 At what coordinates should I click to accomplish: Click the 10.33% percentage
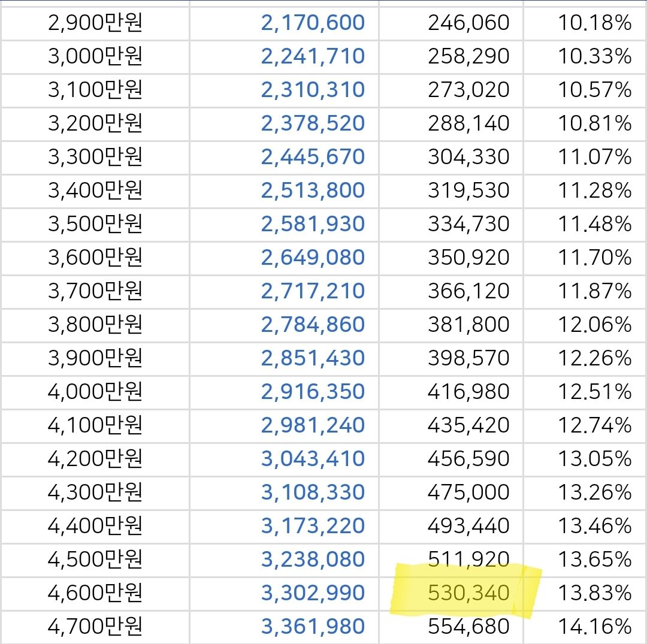click(595, 56)
